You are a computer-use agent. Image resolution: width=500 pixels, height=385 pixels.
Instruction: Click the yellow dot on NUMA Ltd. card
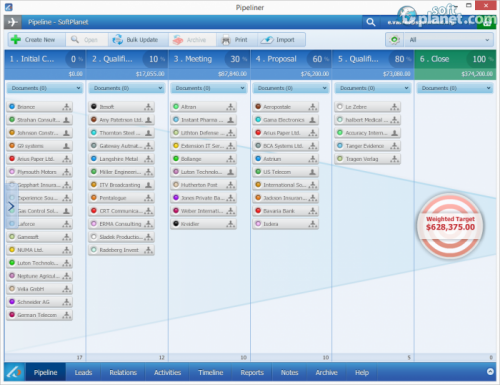click(12, 250)
